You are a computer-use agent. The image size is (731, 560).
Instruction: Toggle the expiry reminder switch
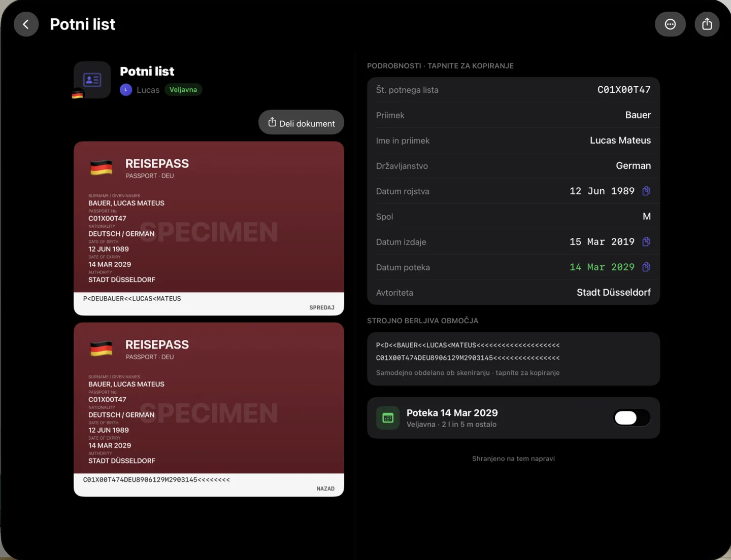[x=632, y=418]
